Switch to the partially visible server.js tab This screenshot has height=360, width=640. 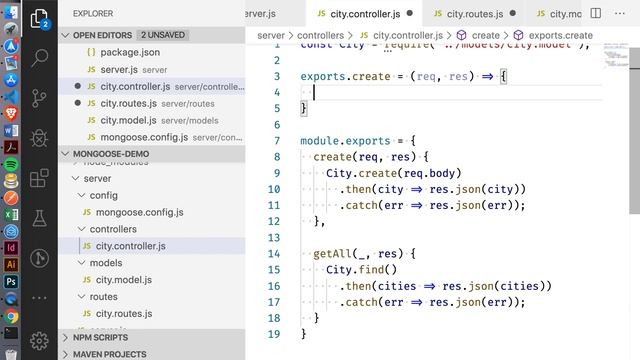pyautogui.click(x=275, y=14)
